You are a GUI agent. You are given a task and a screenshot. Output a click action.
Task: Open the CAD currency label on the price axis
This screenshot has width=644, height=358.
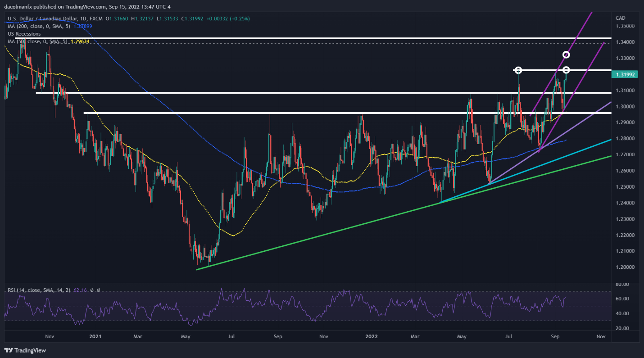point(620,18)
